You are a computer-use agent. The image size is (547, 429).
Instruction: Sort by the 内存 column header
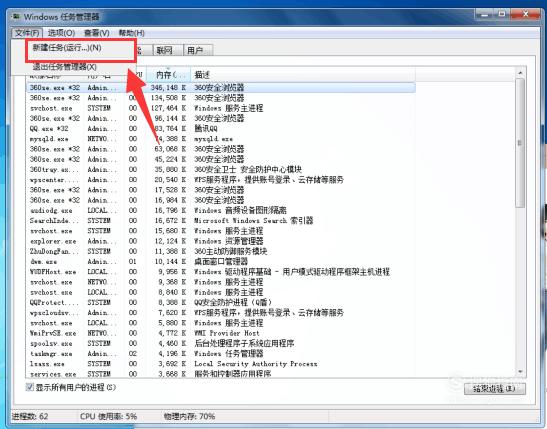pyautogui.click(x=169, y=74)
